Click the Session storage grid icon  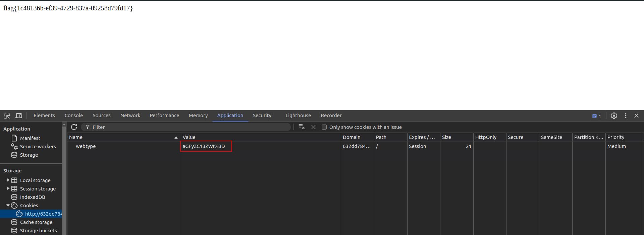tap(14, 188)
